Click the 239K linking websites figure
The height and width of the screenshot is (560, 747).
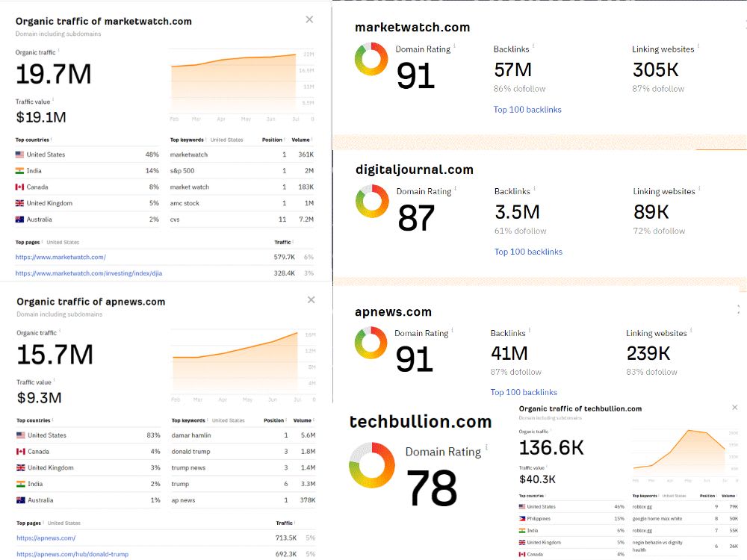pyautogui.click(x=648, y=353)
